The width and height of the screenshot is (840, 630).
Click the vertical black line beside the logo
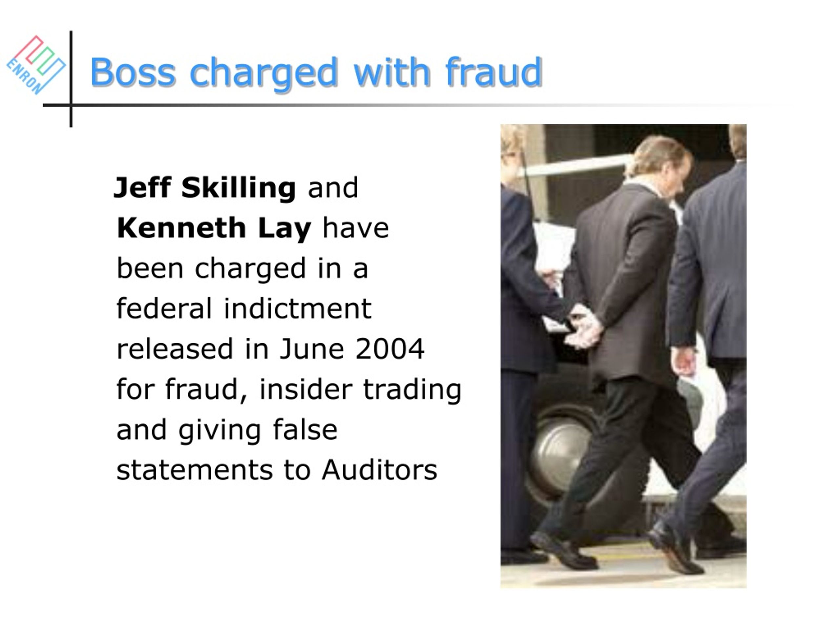click(x=71, y=79)
